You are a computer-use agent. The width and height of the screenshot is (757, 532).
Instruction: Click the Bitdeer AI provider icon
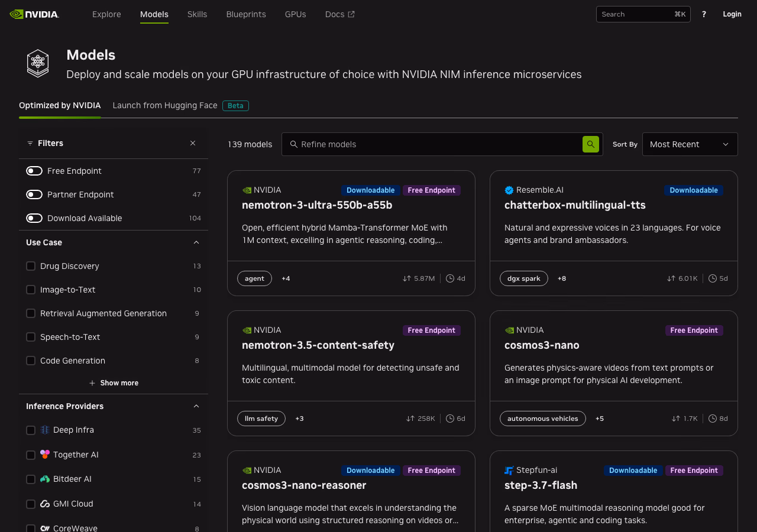(45, 479)
